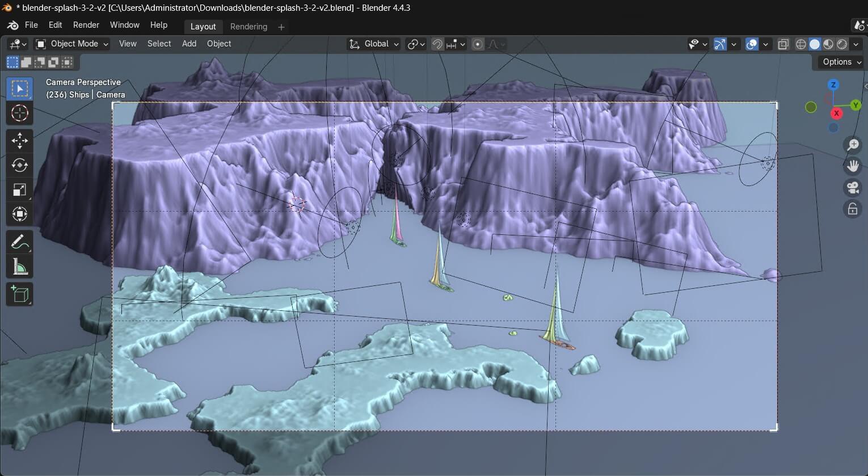Toggle proportional editing in the header
The height and width of the screenshot is (476, 868).
[478, 44]
